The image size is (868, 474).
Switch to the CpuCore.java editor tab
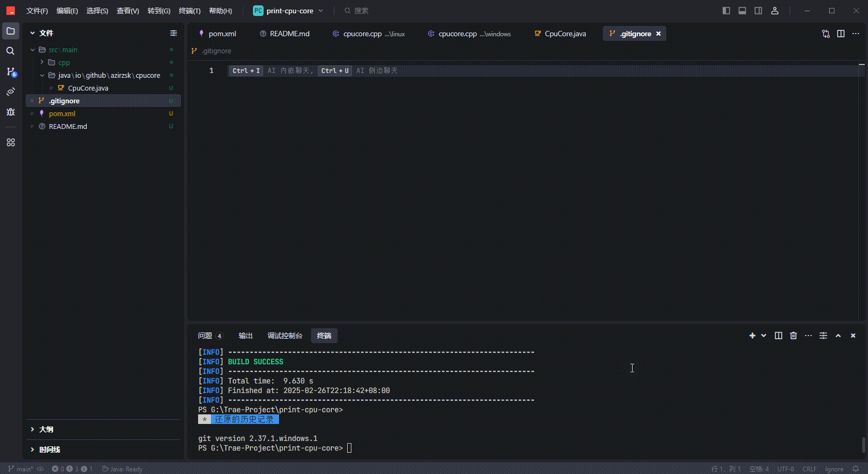(560, 34)
